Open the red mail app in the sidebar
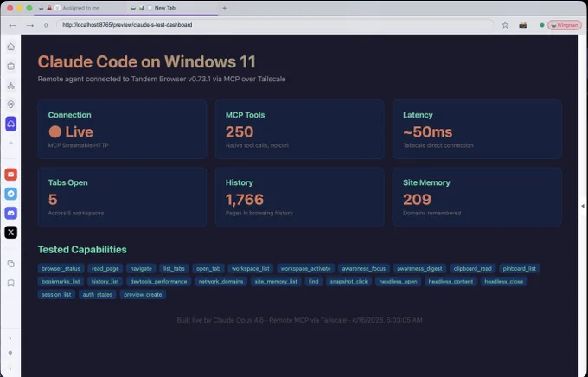This screenshot has width=588, height=377. (11, 175)
